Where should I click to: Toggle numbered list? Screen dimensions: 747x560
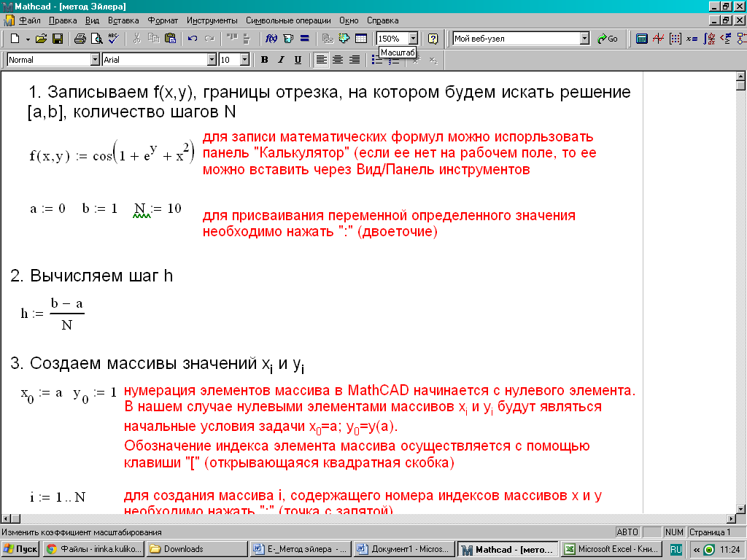click(x=393, y=61)
